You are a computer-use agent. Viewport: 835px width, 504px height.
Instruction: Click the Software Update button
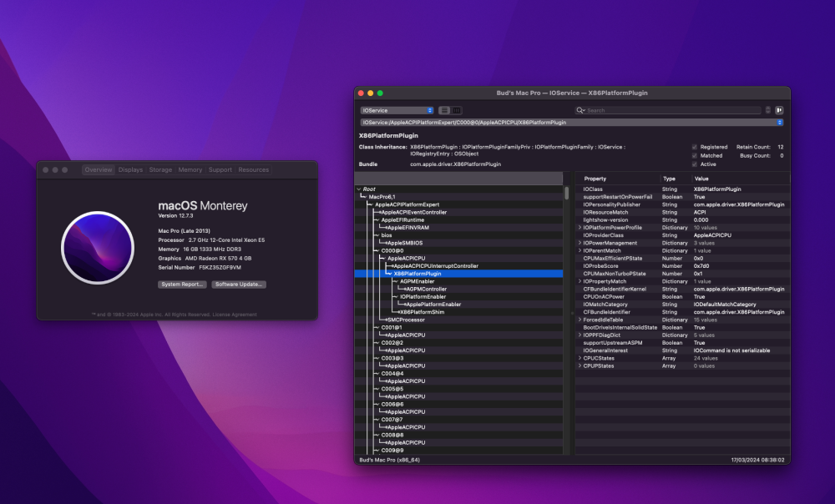click(239, 285)
